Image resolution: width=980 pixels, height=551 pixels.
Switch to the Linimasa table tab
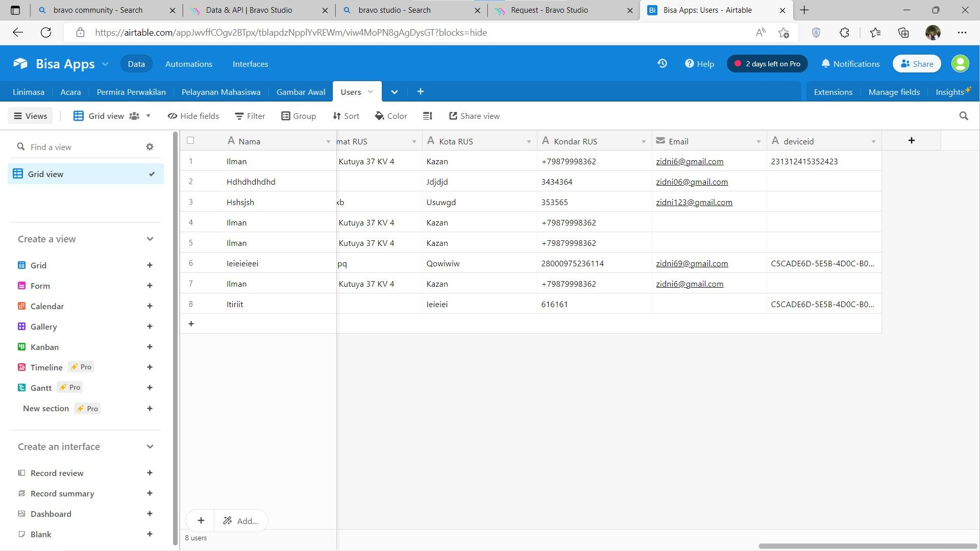[x=29, y=92]
